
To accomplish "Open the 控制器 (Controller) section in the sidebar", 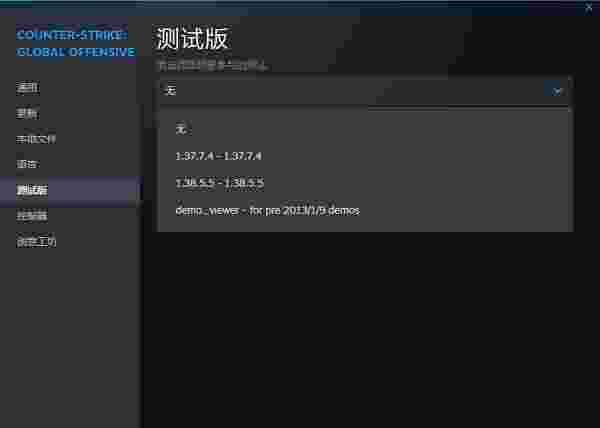I will point(32,215).
